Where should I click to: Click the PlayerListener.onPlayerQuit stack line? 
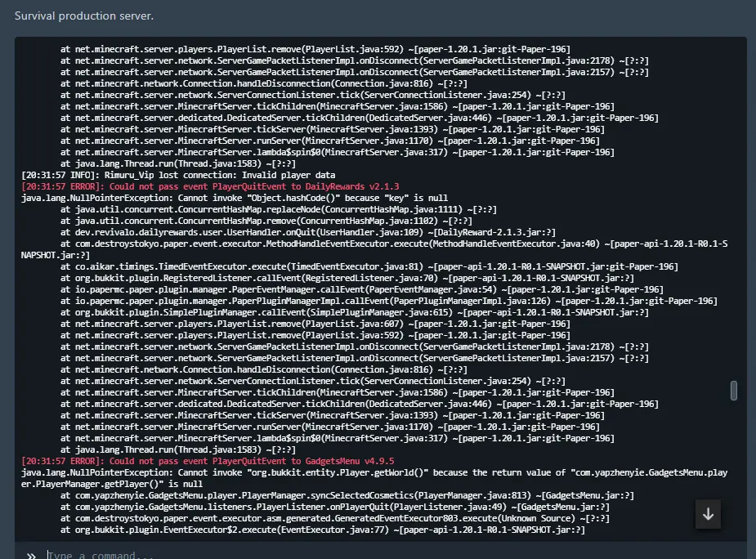(335, 507)
